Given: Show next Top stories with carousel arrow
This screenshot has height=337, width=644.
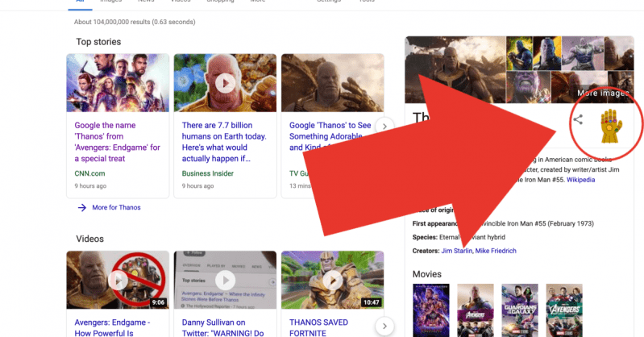Looking at the screenshot, I should click(x=384, y=126).
